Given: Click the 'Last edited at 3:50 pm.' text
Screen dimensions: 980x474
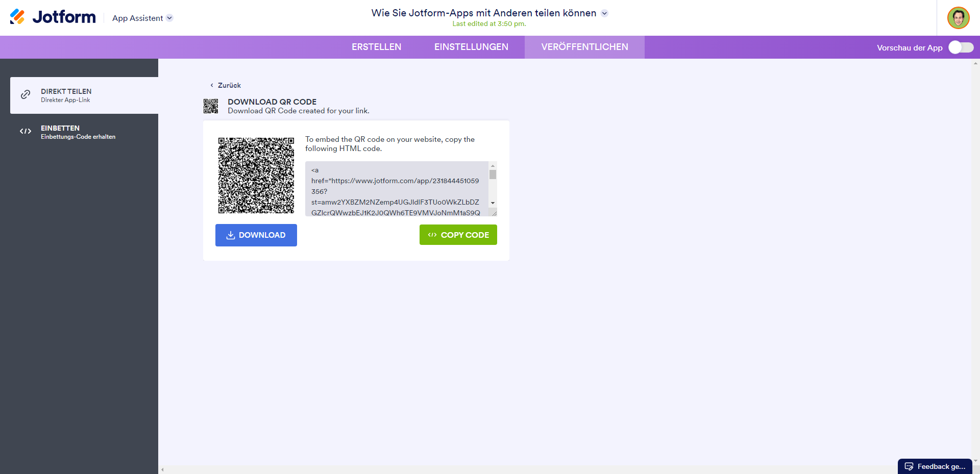Looking at the screenshot, I should [489, 24].
